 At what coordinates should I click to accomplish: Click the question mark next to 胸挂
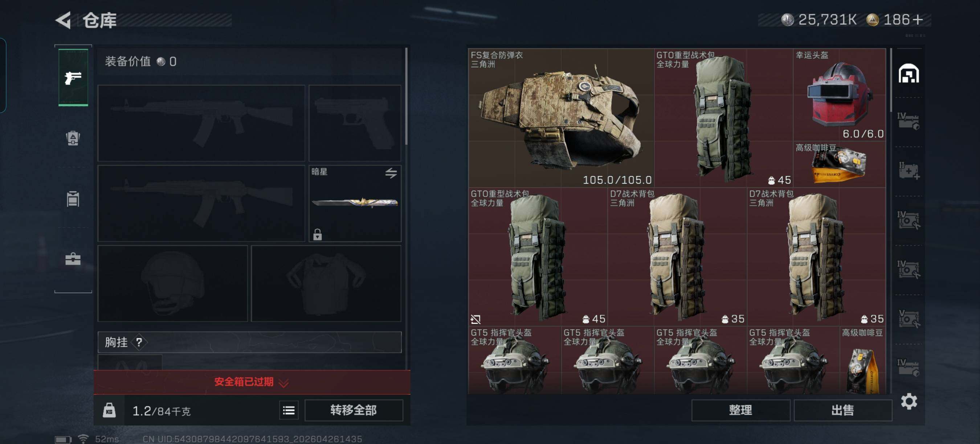139,342
